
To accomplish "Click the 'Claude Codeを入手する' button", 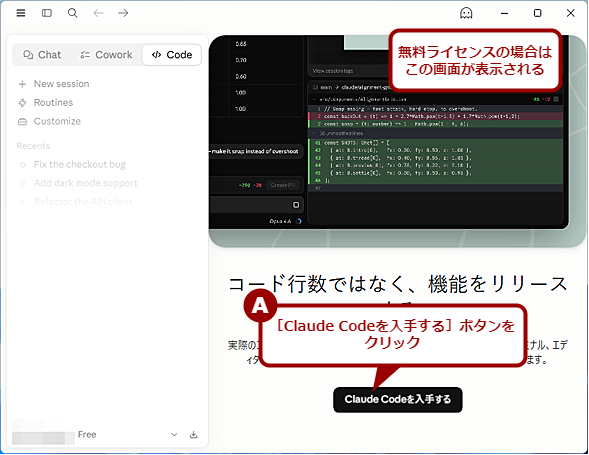I will coord(397,399).
